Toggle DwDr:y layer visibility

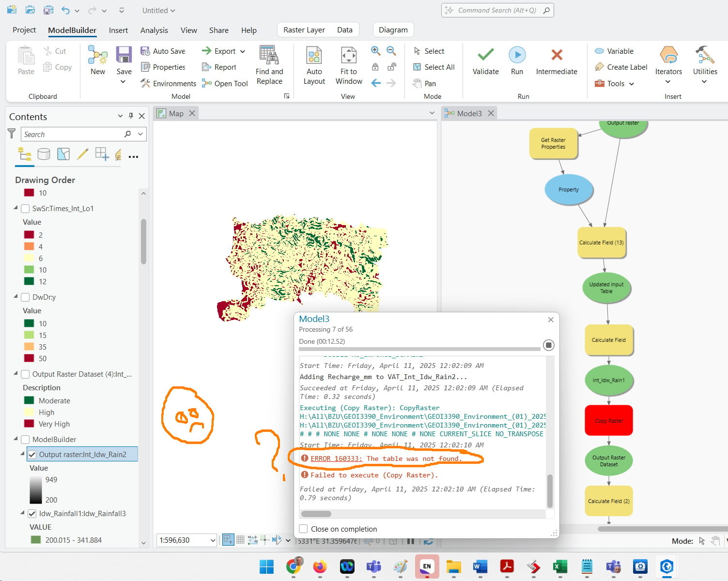point(25,297)
